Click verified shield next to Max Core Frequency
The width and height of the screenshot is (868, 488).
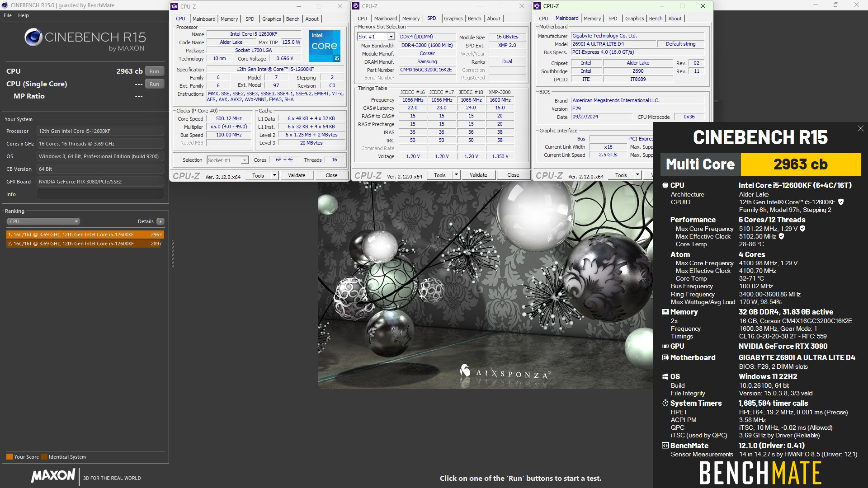coord(803,229)
